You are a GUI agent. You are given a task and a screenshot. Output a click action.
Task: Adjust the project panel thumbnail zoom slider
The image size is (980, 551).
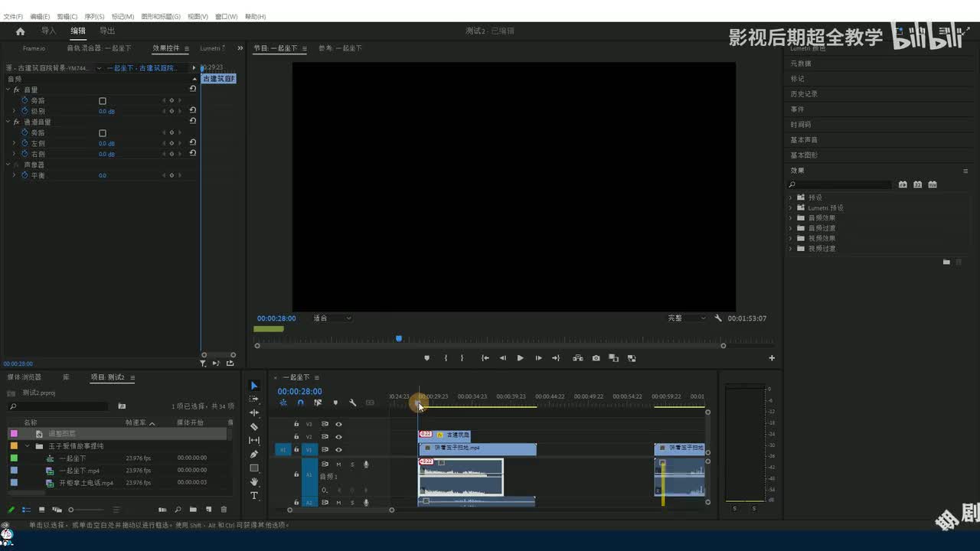71,510
